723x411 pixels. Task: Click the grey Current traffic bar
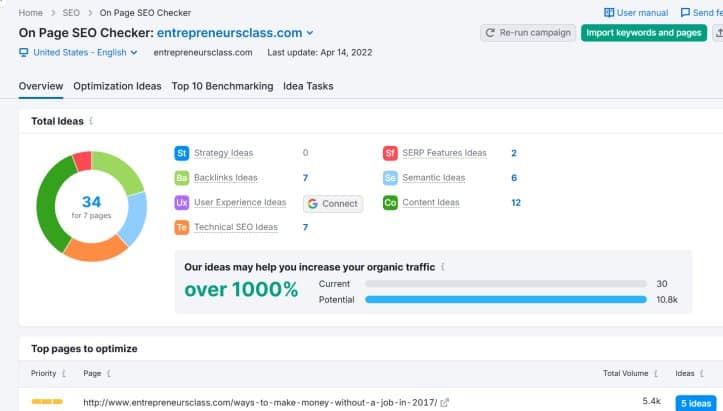(506, 284)
